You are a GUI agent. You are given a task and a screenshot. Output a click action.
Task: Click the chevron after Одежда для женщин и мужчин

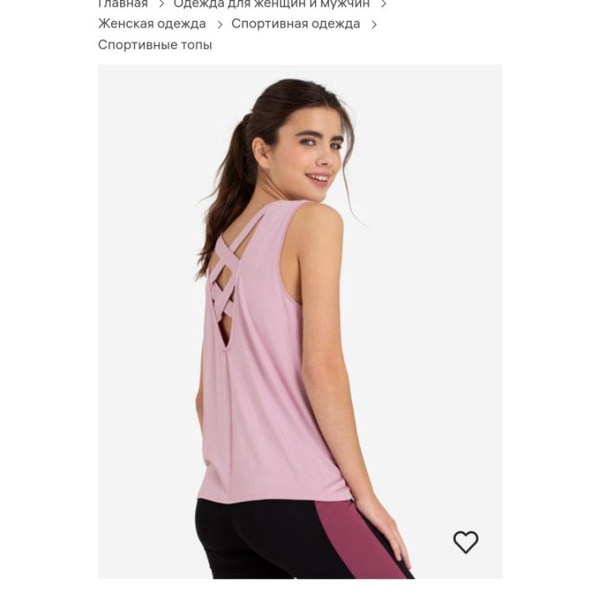[x=384, y=4]
